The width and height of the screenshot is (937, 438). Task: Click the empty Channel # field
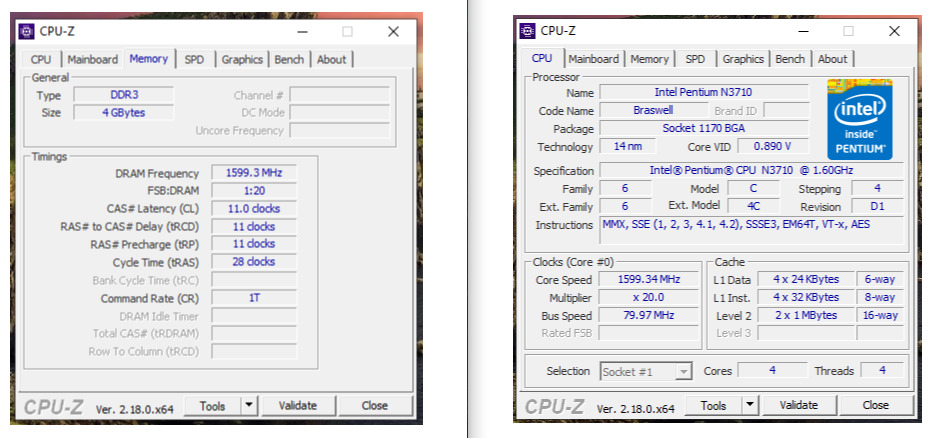[x=339, y=95]
